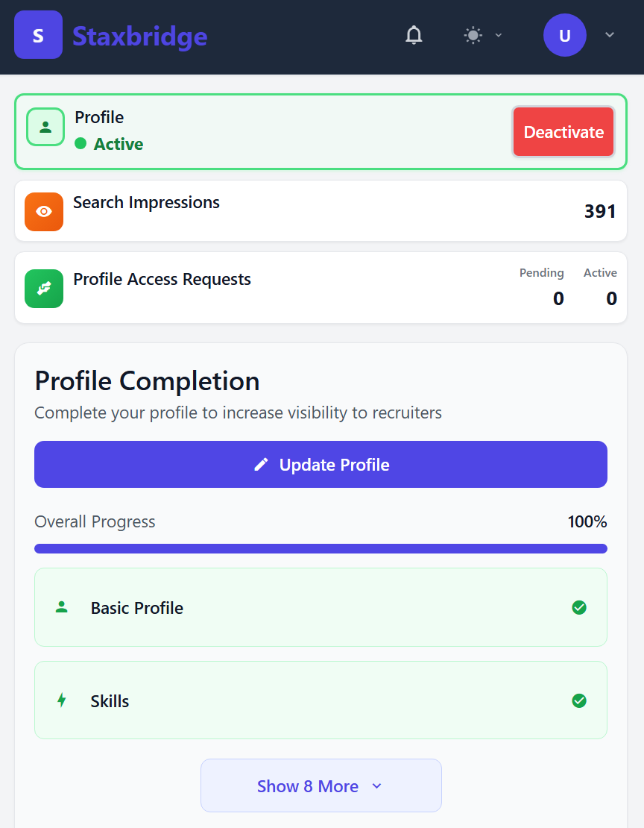This screenshot has height=828, width=644.
Task: Open the theme selector dropdown chevron
Action: pyautogui.click(x=499, y=35)
